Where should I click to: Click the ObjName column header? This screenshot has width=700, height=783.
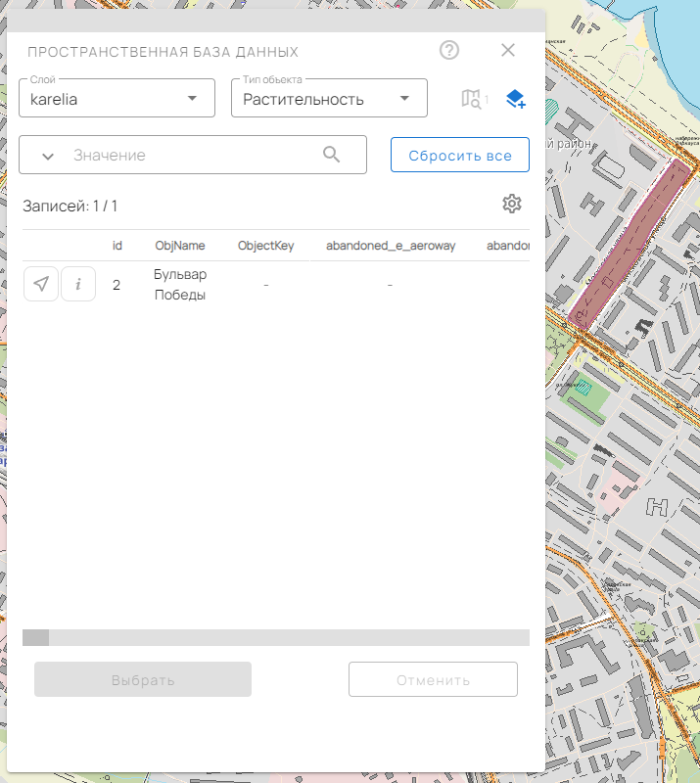(x=180, y=246)
